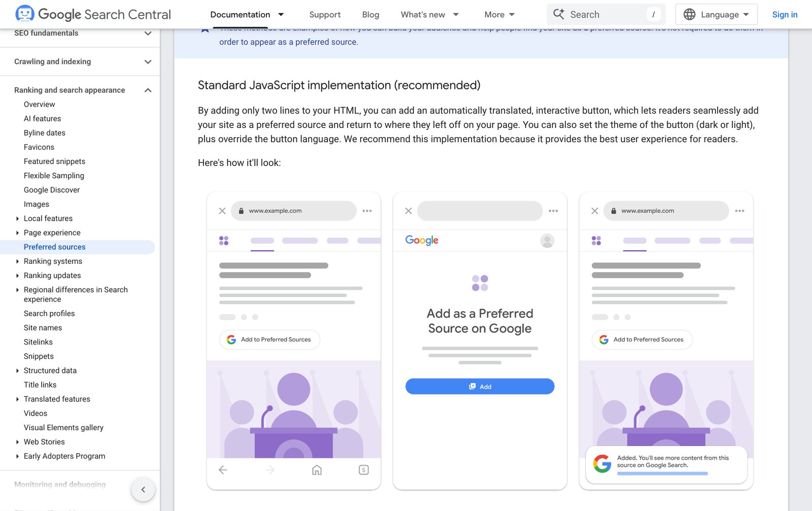812x511 pixels.
Task: Click the Google Search Central logo
Action: [x=93, y=14]
